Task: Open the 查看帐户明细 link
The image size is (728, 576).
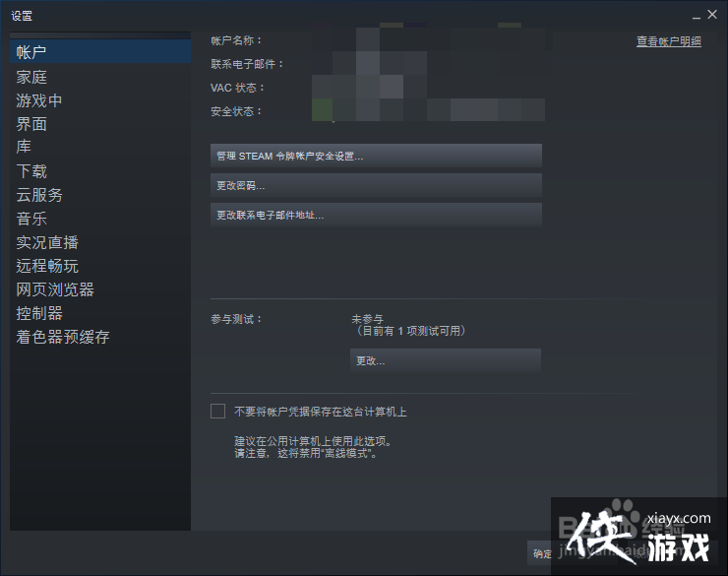Action: (x=669, y=41)
